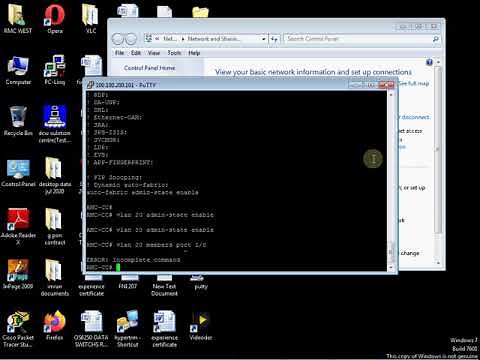Open the File menu in Control Panel

(119, 53)
